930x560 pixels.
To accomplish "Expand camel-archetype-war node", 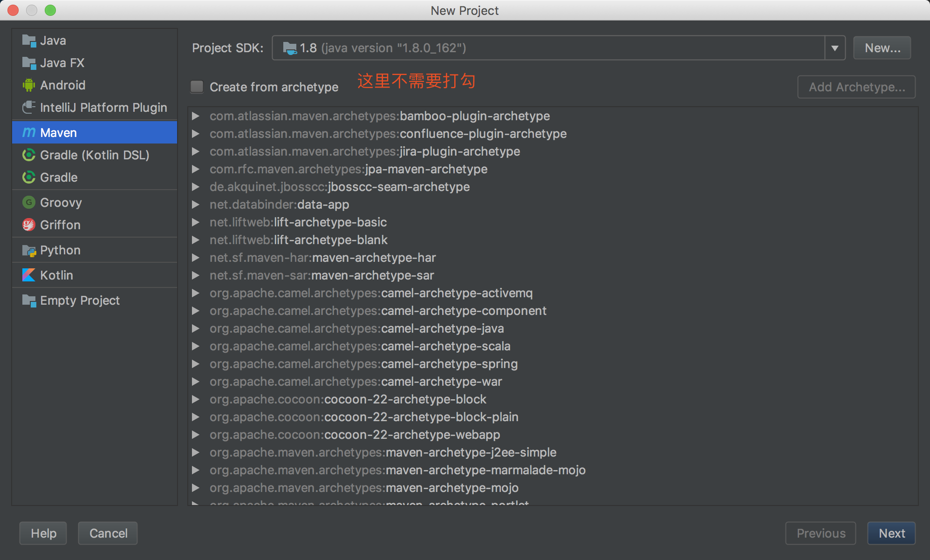I will pos(196,382).
